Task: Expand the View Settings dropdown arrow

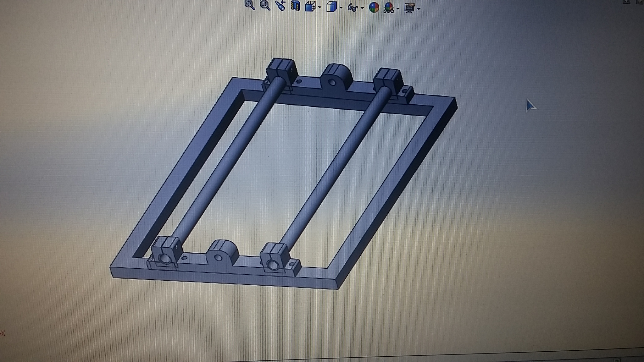Action: point(419,9)
